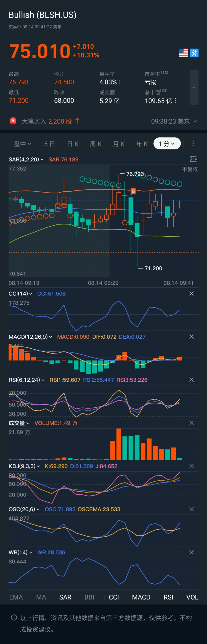Open WR(14) parameter dropdown
The height and width of the screenshot is (644, 207).
[20, 552]
